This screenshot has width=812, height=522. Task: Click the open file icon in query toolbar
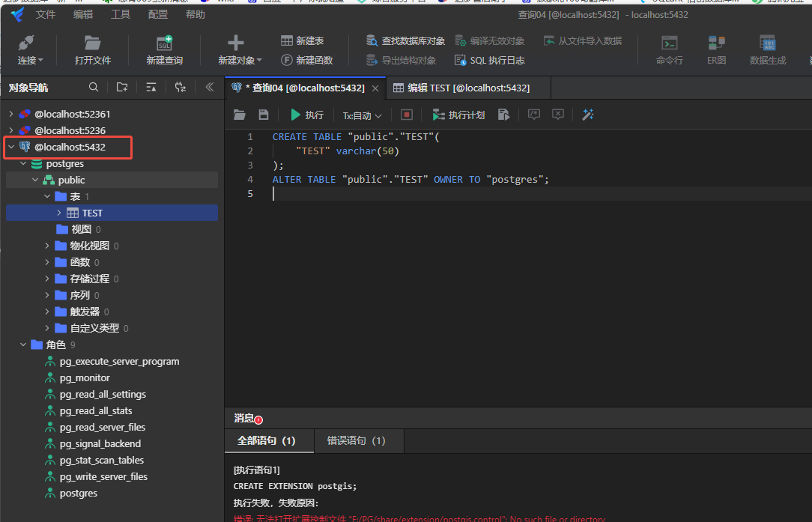tap(239, 115)
